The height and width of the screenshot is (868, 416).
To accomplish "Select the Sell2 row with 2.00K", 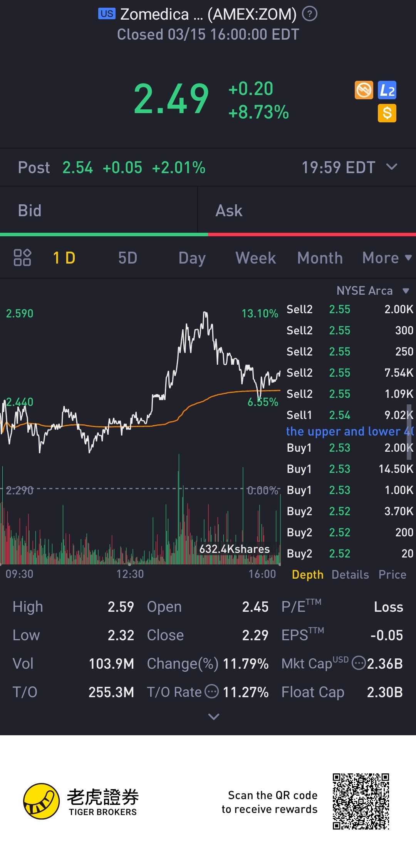I will tap(350, 309).
